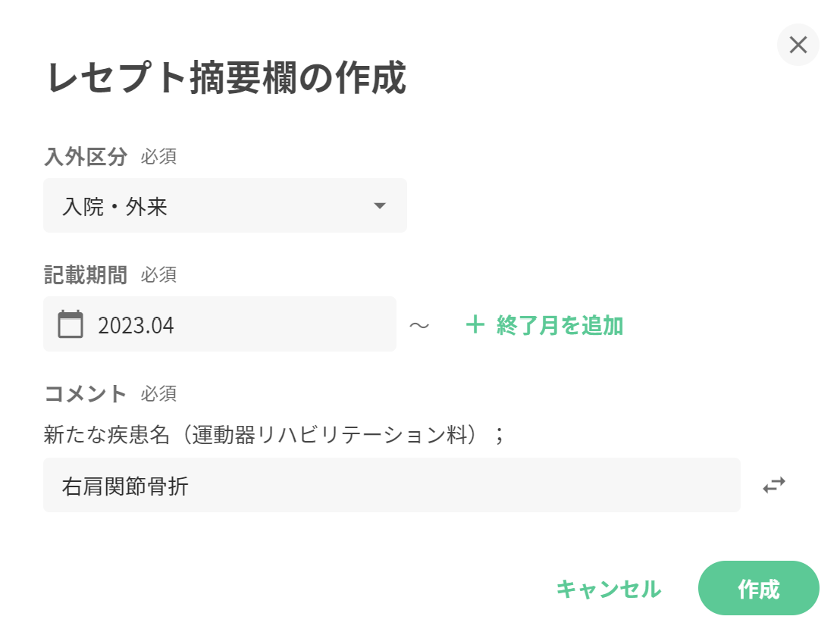The image size is (840, 635).
Task: Click the 必須 tag next to 記載期間
Action: coord(158,275)
